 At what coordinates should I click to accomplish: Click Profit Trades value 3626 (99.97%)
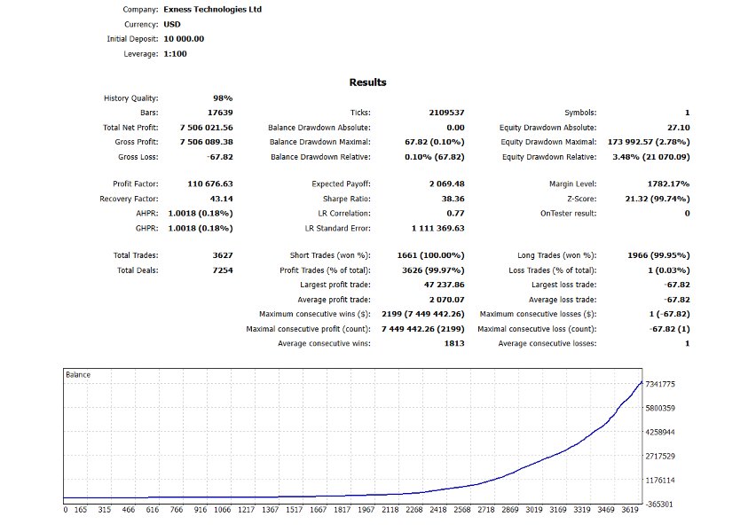tap(433, 270)
